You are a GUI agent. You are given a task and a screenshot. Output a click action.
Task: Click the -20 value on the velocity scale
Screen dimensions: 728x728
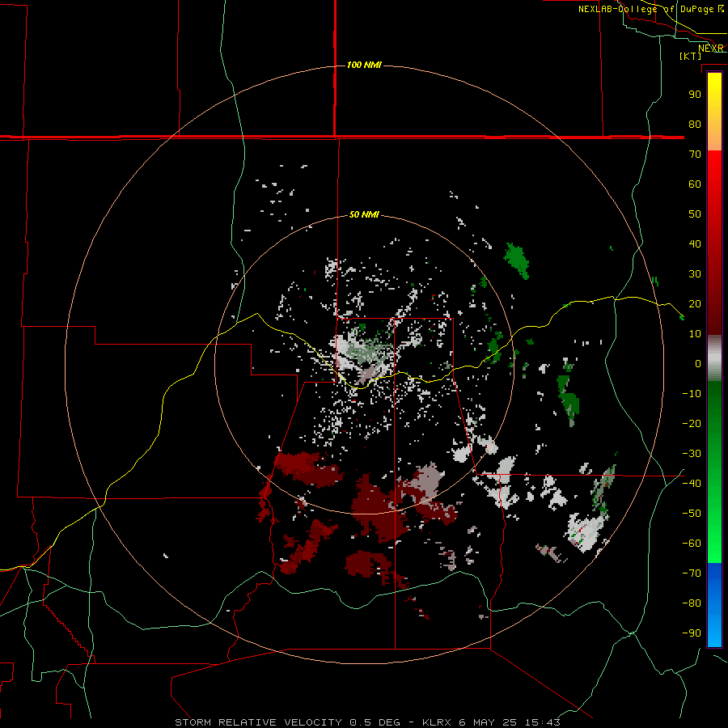point(692,423)
